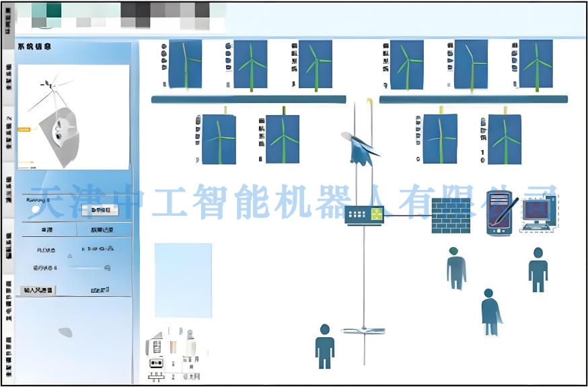Select the second wind turbine tile in the top row
The image size is (588, 387).
tap(250, 64)
